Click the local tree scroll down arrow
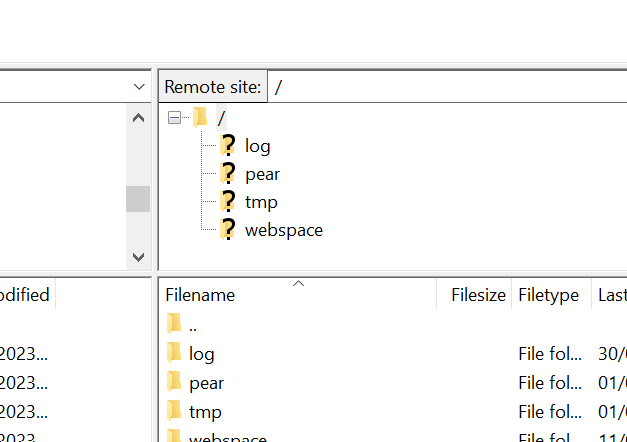627x442 pixels. 138,257
